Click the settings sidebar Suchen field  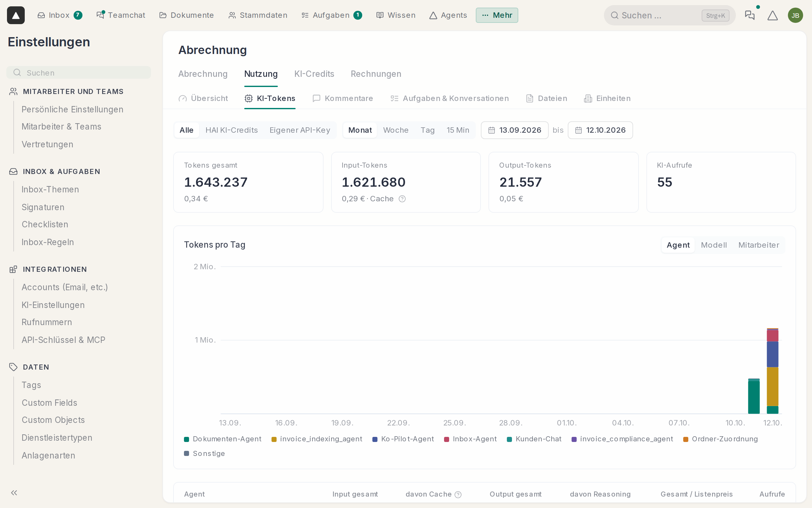pos(79,73)
